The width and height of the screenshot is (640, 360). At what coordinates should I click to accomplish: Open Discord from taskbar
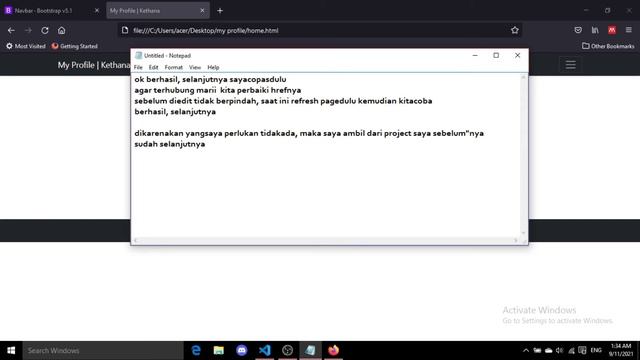(x=242, y=351)
